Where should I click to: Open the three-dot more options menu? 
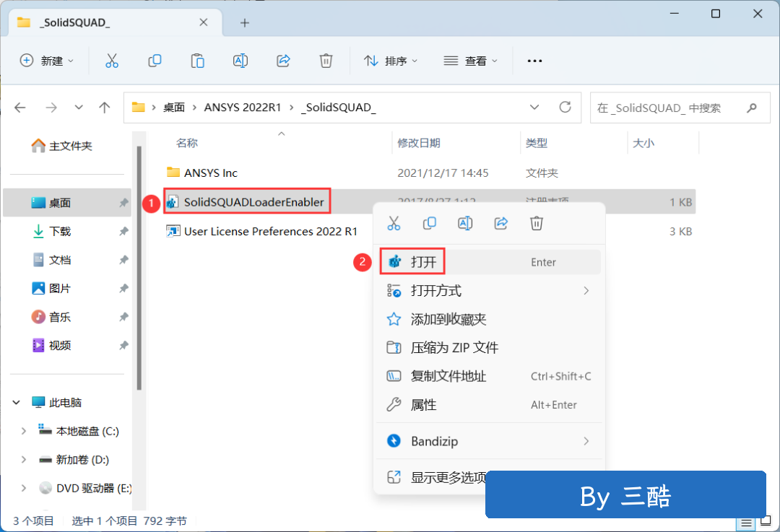(534, 61)
